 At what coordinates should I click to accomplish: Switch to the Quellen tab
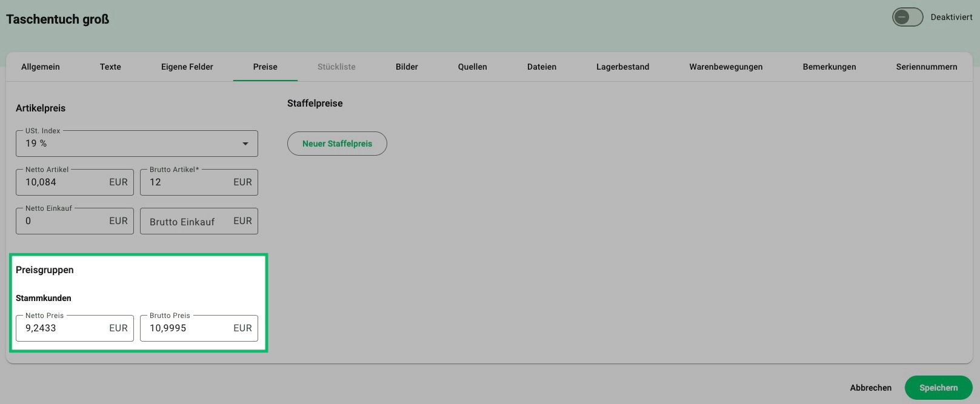pyautogui.click(x=473, y=67)
